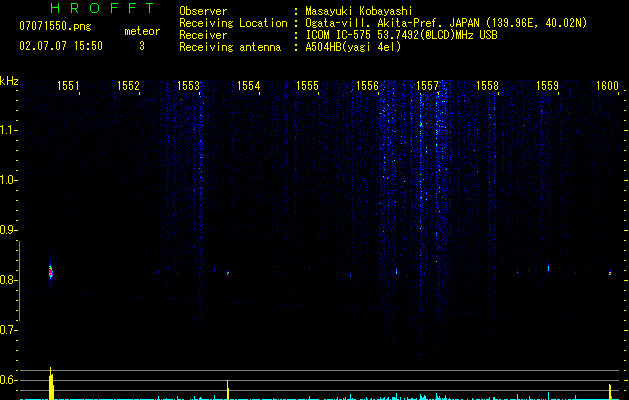Screen dimensions: 629x400
Task: Click the yellow intensity bar at 1600
Action: 610,392
